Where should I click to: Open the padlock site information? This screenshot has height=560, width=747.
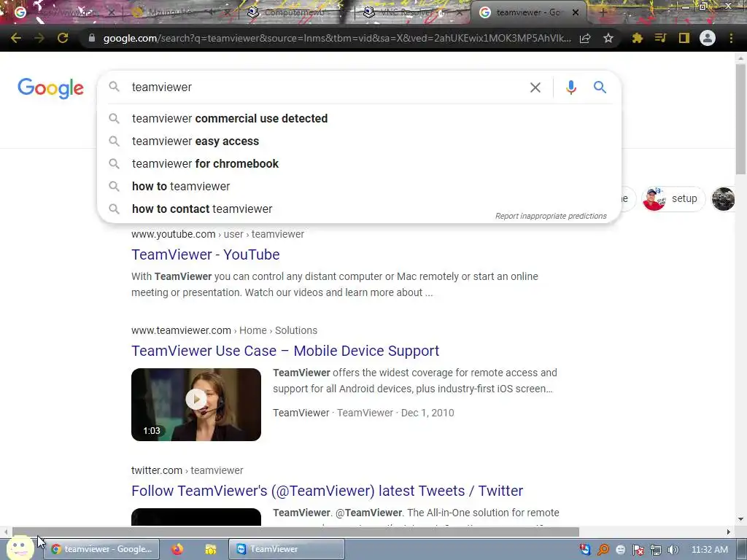click(91, 38)
